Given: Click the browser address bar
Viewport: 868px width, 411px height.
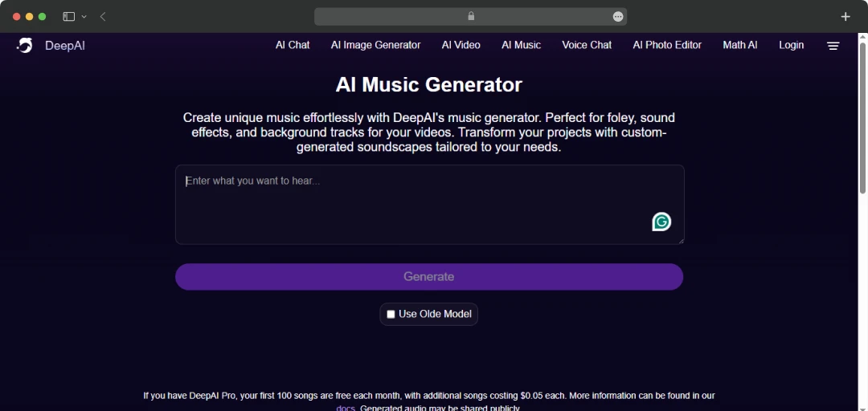Looking at the screenshot, I should pos(470,17).
